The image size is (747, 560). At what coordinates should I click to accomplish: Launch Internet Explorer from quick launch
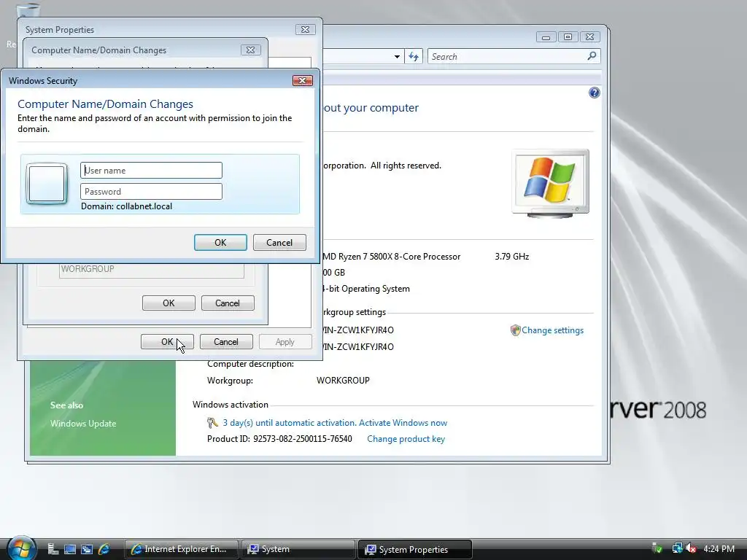click(x=104, y=549)
